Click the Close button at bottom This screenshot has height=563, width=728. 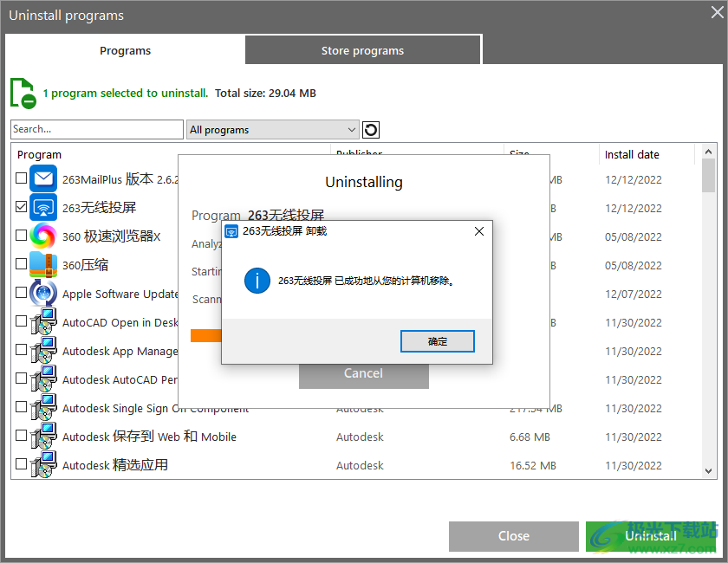pyautogui.click(x=513, y=536)
